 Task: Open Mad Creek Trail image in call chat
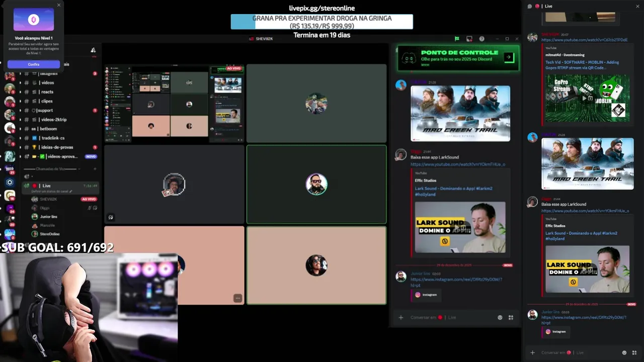[x=460, y=113]
